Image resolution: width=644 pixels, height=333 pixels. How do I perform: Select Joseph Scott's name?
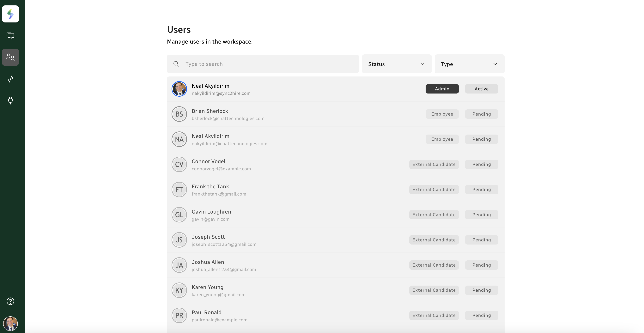pyautogui.click(x=208, y=237)
